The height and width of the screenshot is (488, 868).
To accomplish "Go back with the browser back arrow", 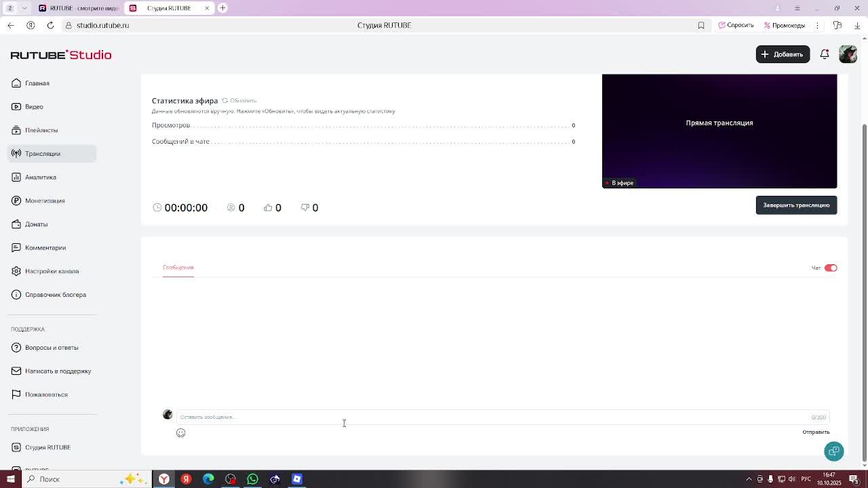I will point(11,25).
